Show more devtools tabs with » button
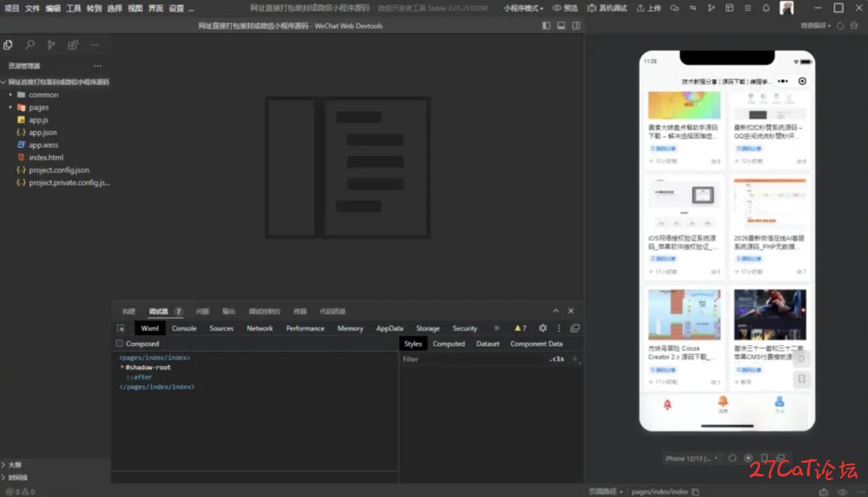Viewport: 868px width, 497px height. point(497,328)
